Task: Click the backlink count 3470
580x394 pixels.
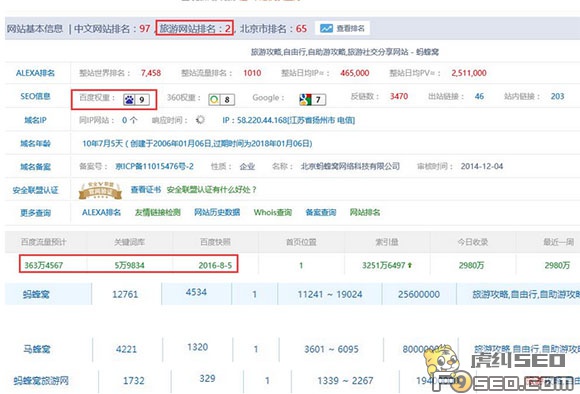Action: click(x=399, y=97)
